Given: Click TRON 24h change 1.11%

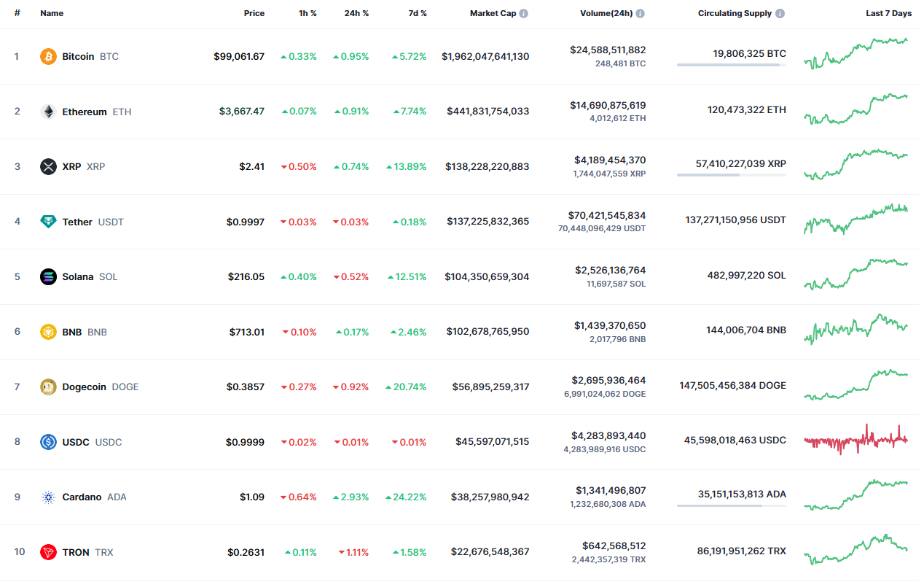Looking at the screenshot, I should [x=353, y=552].
